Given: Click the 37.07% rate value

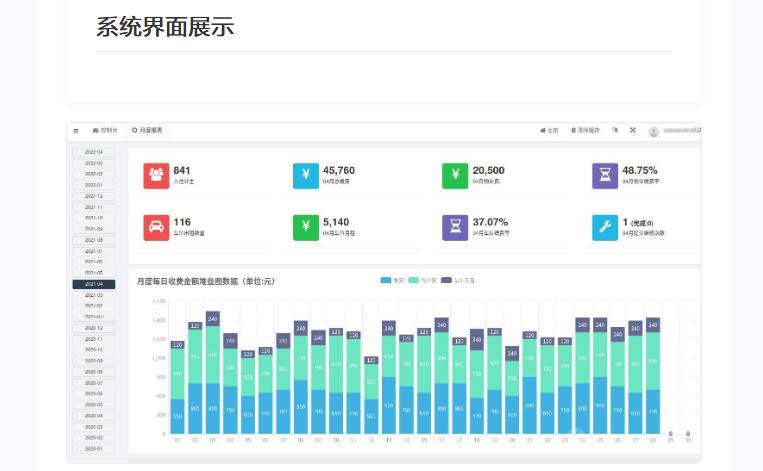Looking at the screenshot, I should coord(490,222).
